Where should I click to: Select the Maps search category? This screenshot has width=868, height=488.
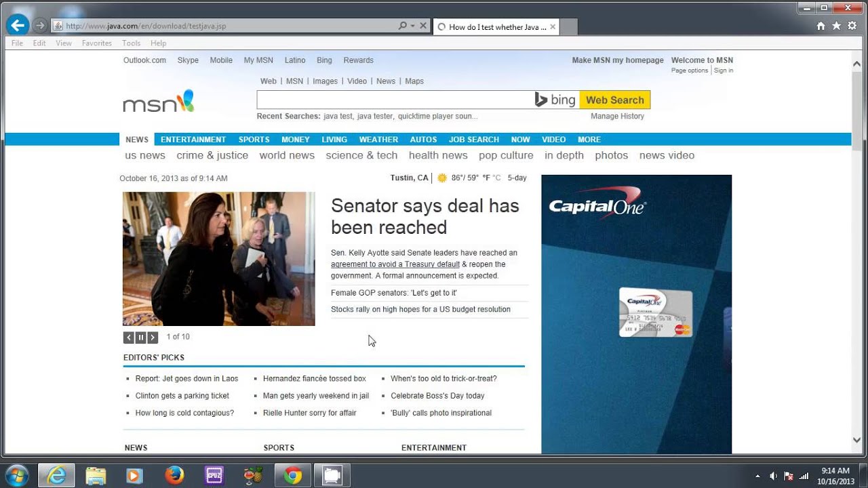click(414, 81)
